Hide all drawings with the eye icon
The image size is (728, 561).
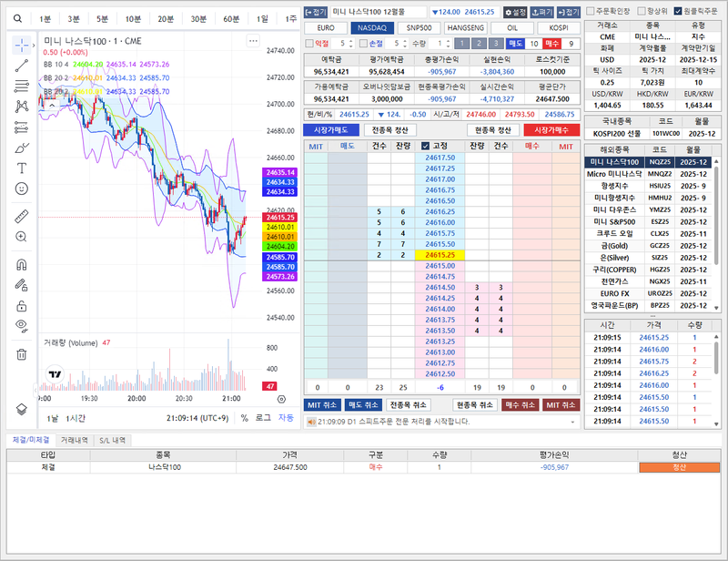(x=22, y=325)
